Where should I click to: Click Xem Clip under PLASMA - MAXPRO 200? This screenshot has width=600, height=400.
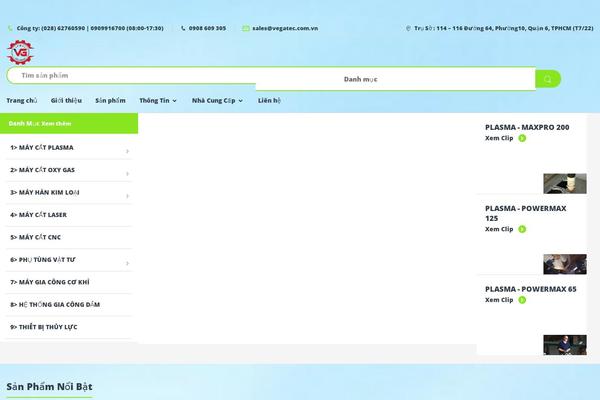pos(499,138)
